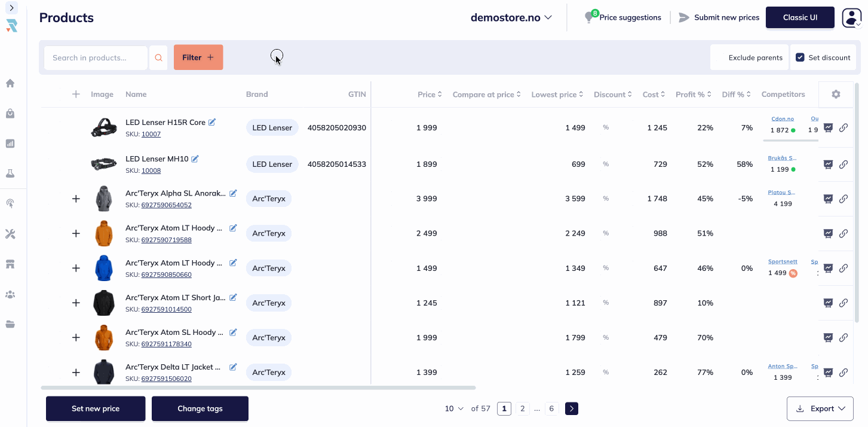Viewport: 868px width, 427px height.
Task: Open the wrench tools sidebar icon
Action: [10, 234]
